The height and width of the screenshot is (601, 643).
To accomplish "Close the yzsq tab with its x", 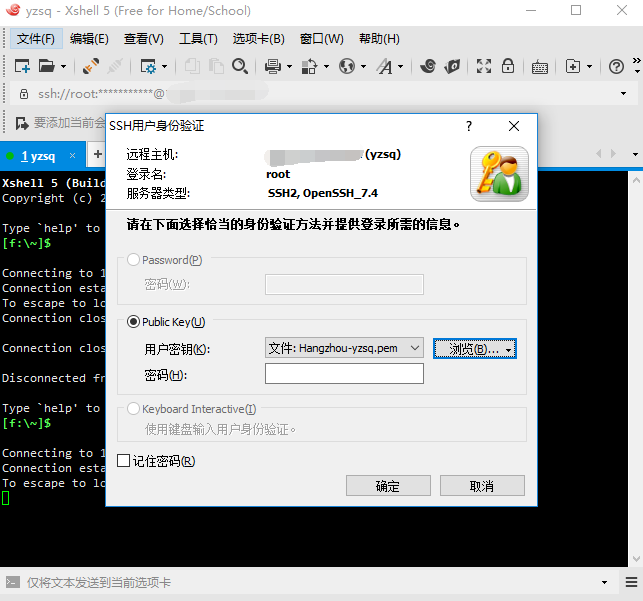I will pyautogui.click(x=73, y=155).
